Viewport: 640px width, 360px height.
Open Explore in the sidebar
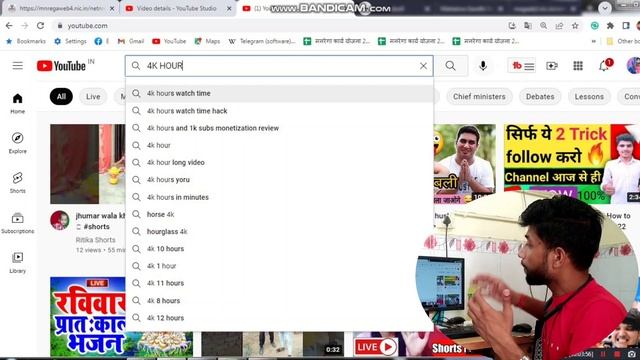(x=18, y=143)
